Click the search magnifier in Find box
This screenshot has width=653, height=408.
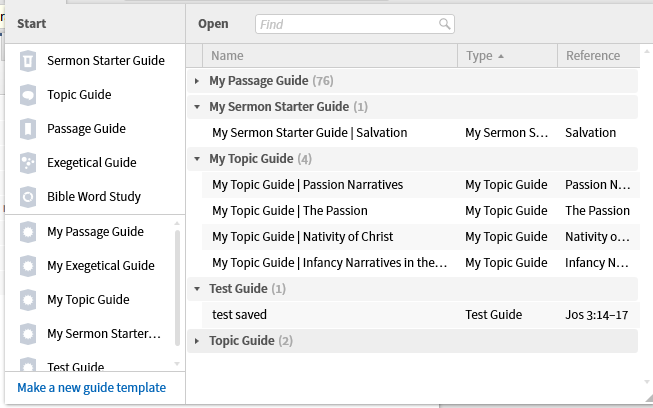444,24
